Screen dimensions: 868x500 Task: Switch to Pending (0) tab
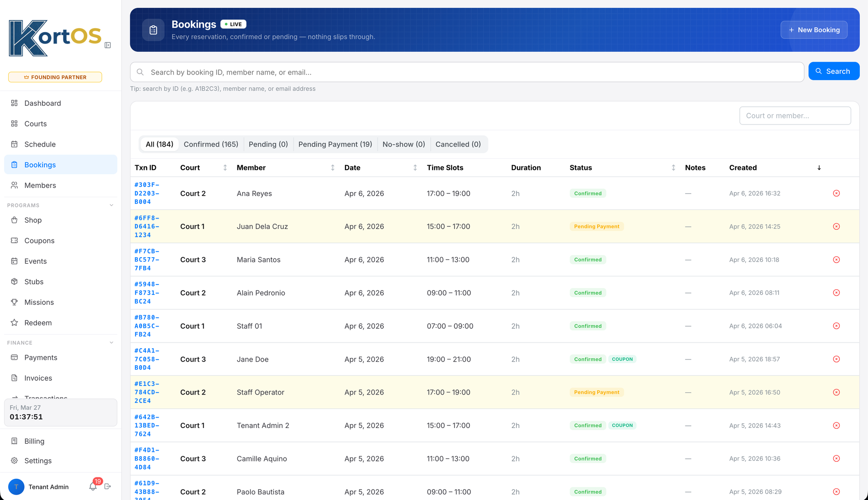(268, 144)
